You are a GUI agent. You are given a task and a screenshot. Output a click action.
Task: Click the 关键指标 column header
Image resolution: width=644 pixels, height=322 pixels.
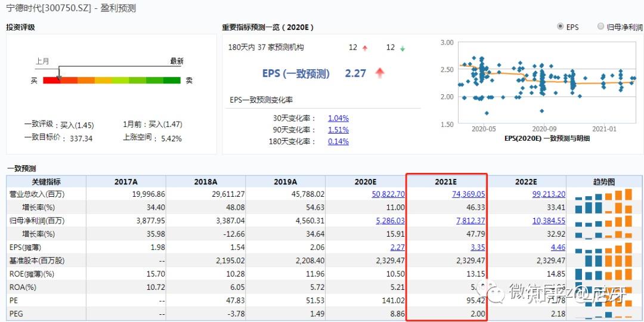[47, 181]
